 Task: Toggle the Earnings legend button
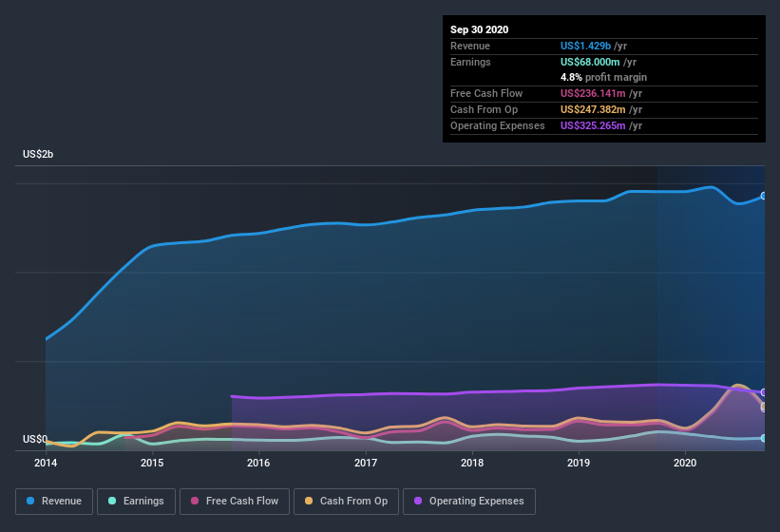pyautogui.click(x=136, y=502)
